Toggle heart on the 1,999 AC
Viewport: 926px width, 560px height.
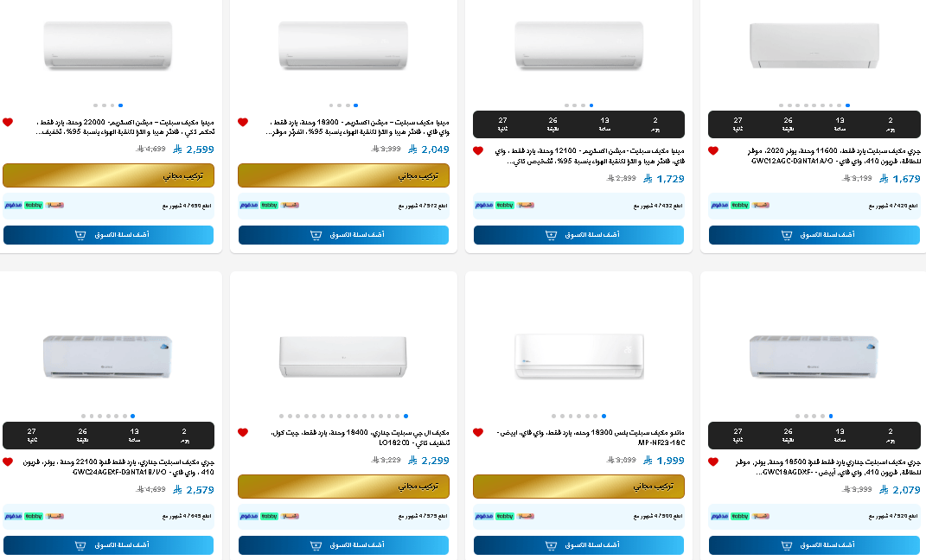478,433
